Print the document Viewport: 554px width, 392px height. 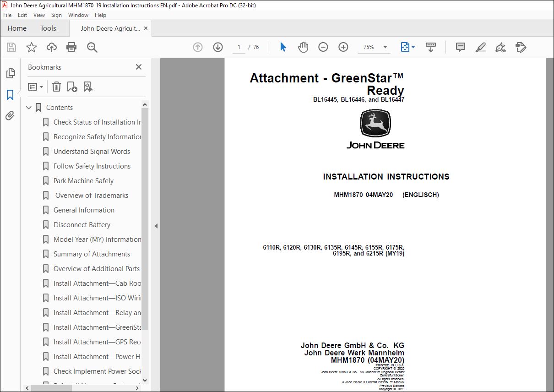point(71,47)
